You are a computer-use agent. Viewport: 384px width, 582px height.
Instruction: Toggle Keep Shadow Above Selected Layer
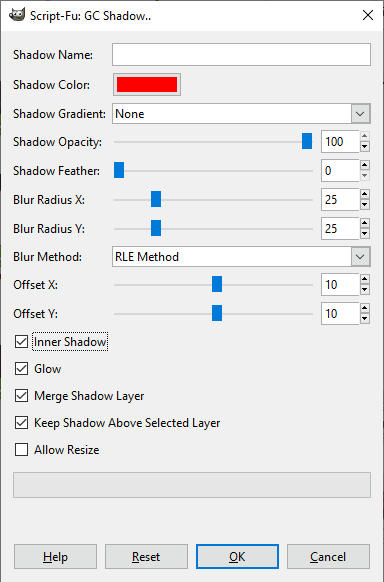coord(22,422)
